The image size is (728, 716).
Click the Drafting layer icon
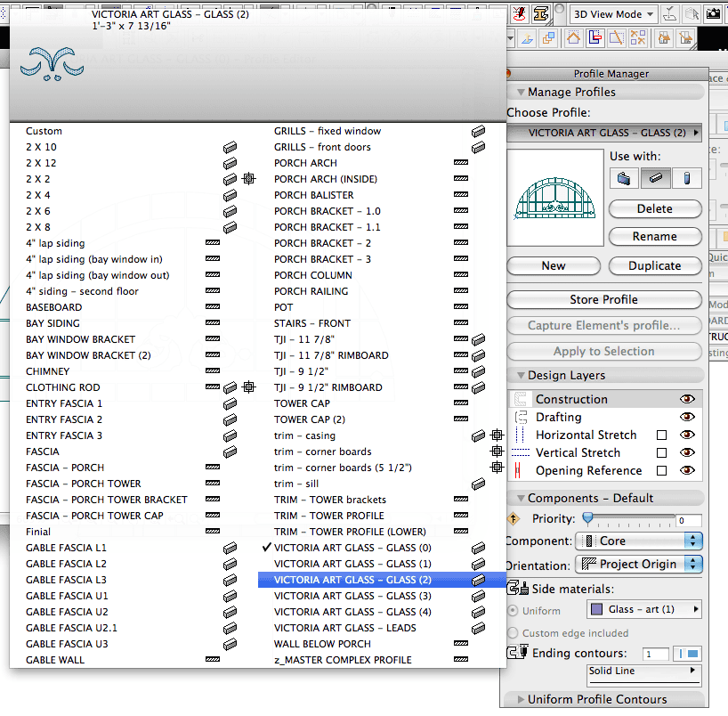(521, 417)
